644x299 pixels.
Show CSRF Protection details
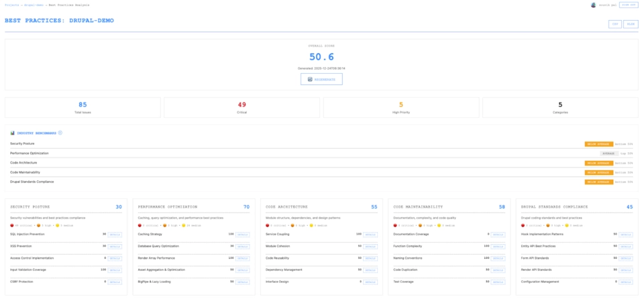(x=115, y=282)
